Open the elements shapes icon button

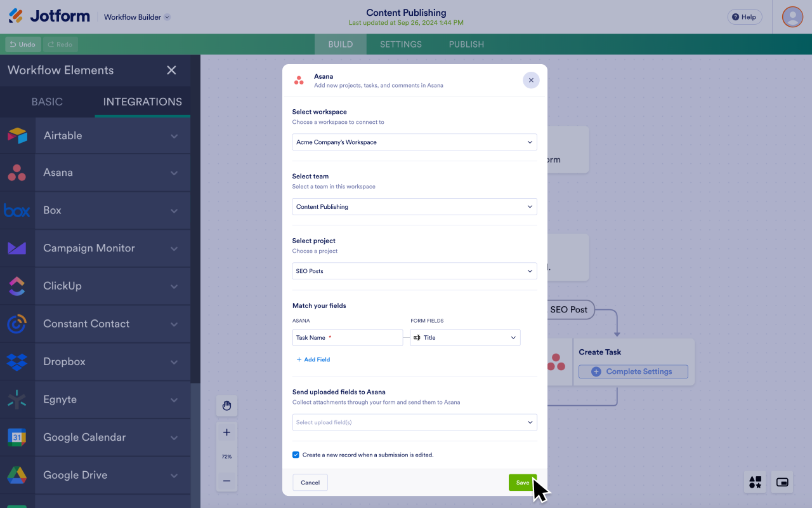tap(755, 483)
